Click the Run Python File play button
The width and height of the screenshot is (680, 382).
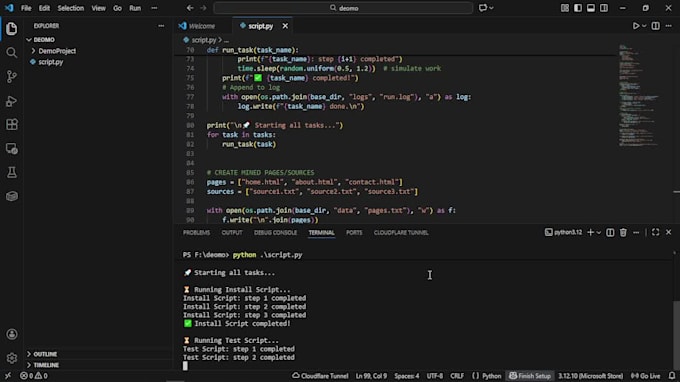(635, 26)
